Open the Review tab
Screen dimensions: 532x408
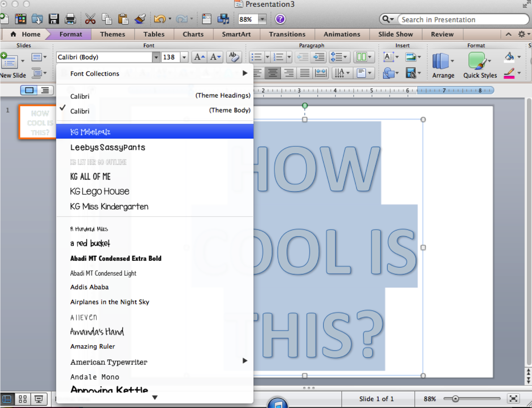click(x=442, y=34)
